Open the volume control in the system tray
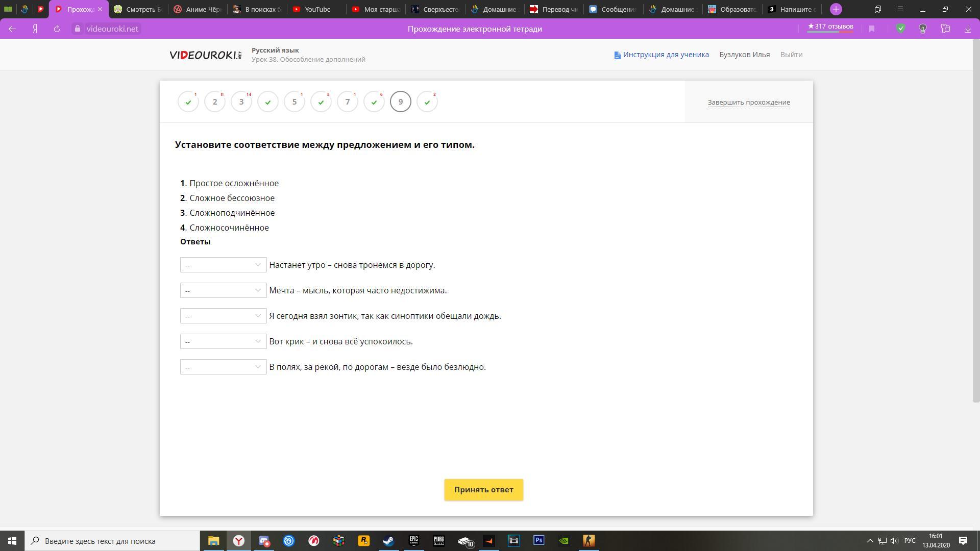 (894, 541)
